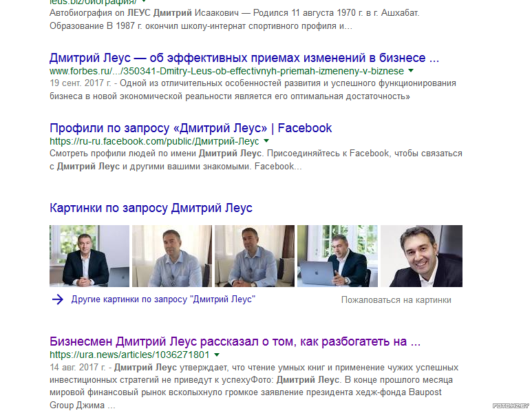Screen dimensions: 532x411
Task: Click the blue arrow icon for other images
Action: (x=58, y=299)
